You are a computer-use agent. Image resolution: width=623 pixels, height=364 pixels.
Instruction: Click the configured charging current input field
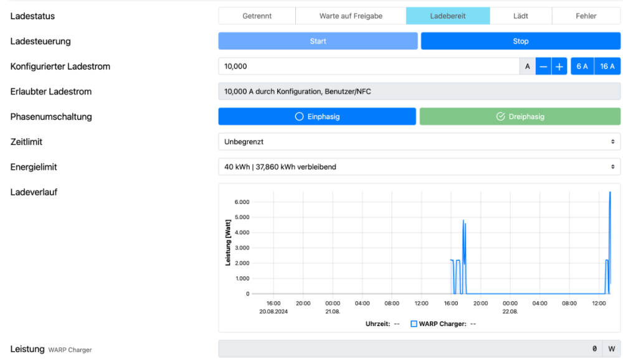tap(368, 67)
